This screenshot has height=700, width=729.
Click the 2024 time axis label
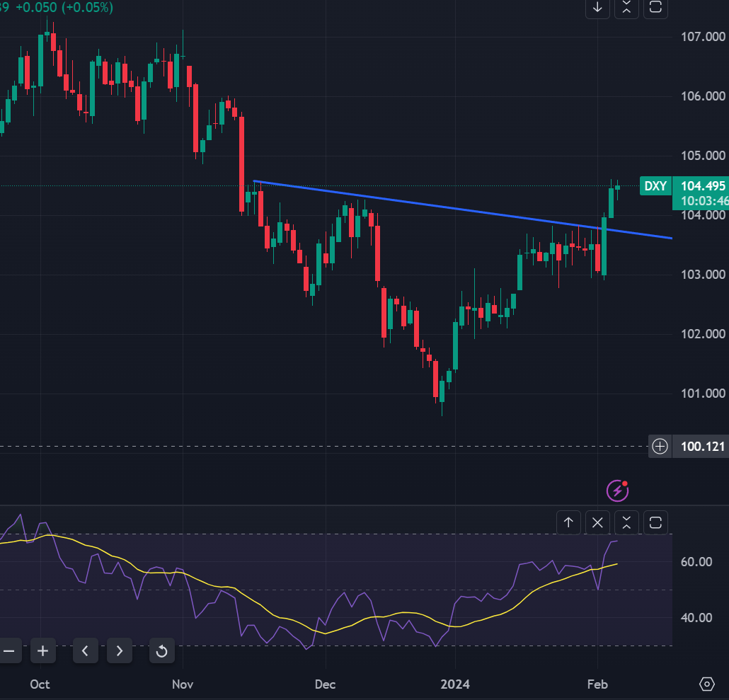[x=454, y=684]
